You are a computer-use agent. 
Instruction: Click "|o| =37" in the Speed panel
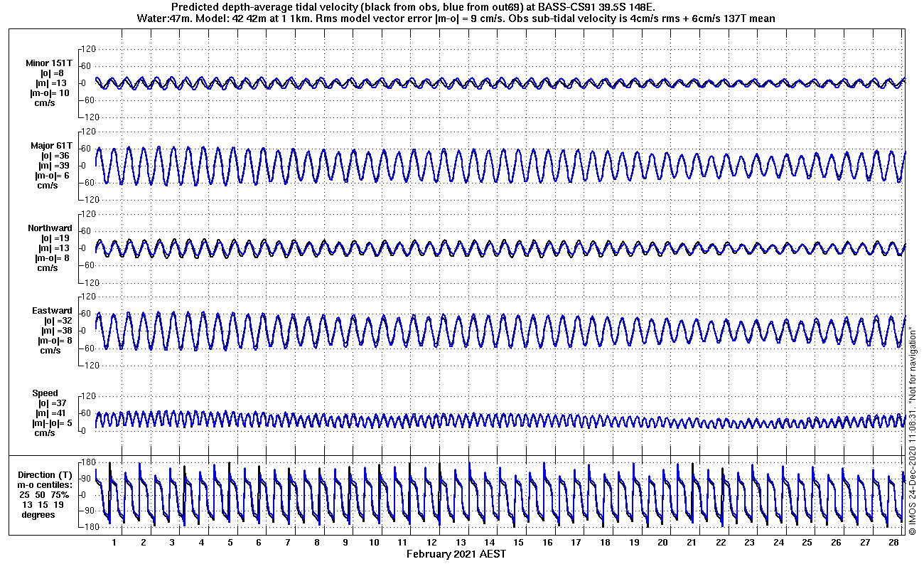coord(52,403)
